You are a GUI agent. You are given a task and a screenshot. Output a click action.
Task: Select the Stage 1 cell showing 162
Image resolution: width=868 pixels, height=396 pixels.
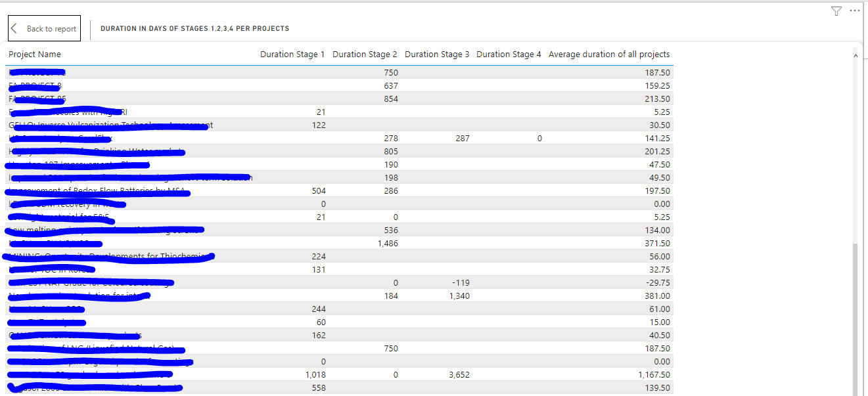click(319, 336)
